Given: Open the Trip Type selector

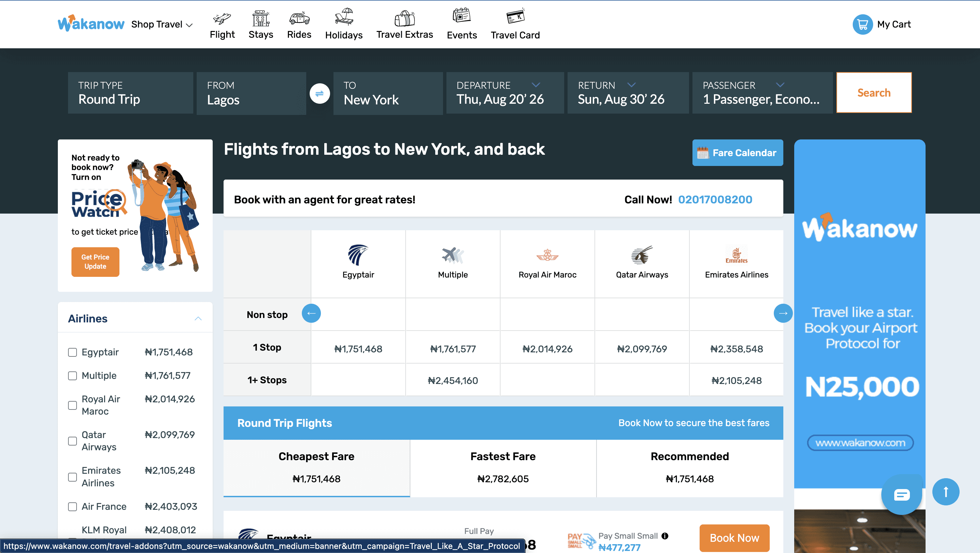Looking at the screenshot, I should pyautogui.click(x=130, y=93).
